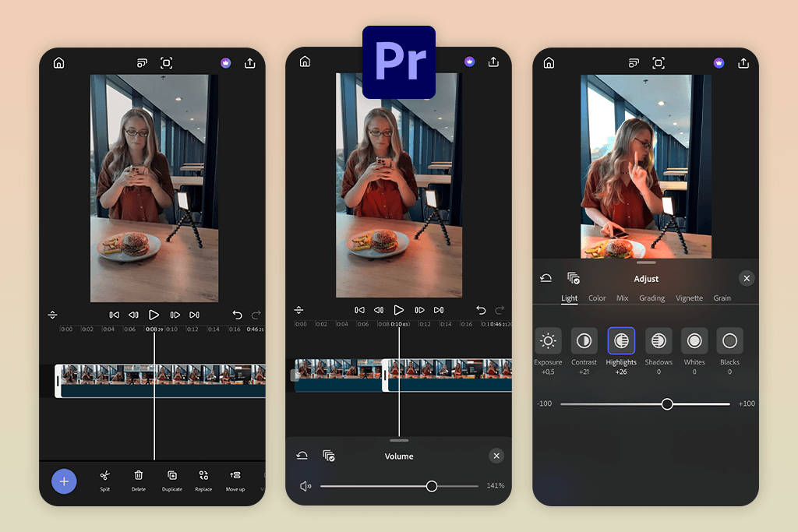The height and width of the screenshot is (532, 798).
Task: Switch to the Vignette tab
Action: click(689, 298)
